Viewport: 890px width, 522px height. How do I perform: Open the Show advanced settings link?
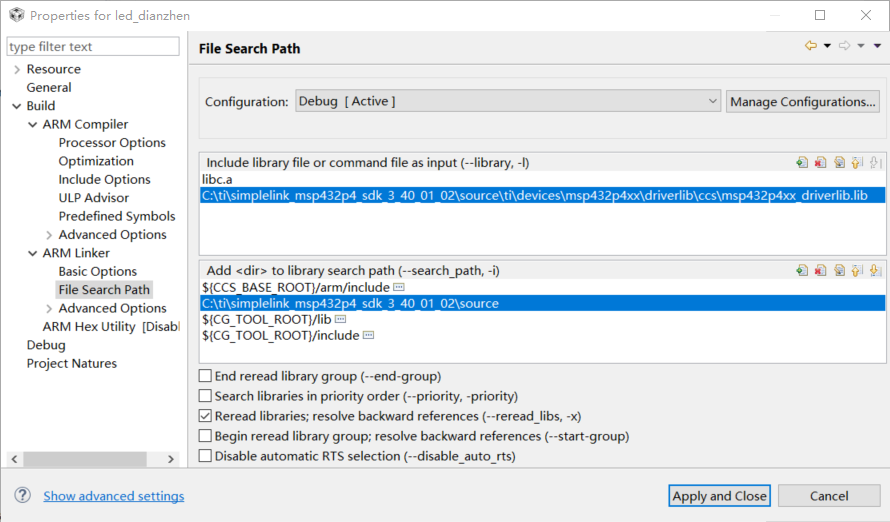pyautogui.click(x=113, y=496)
